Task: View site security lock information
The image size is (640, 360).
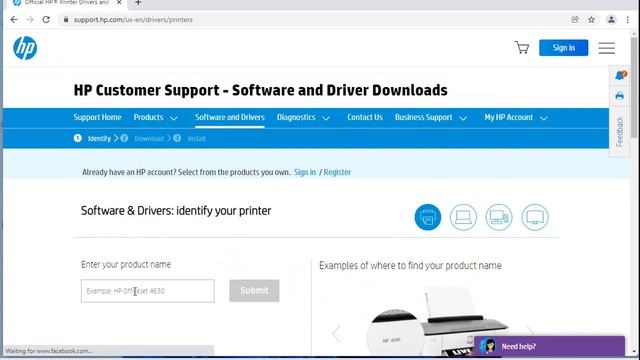Action: [66, 20]
